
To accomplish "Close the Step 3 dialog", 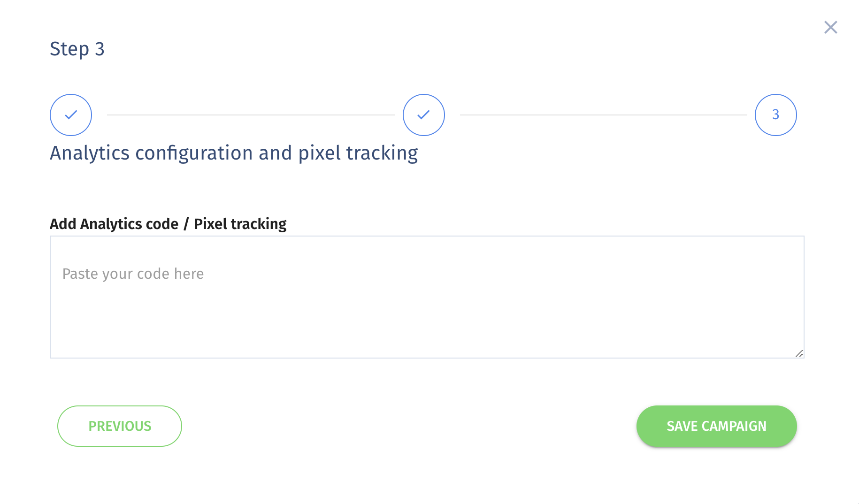I will (830, 27).
